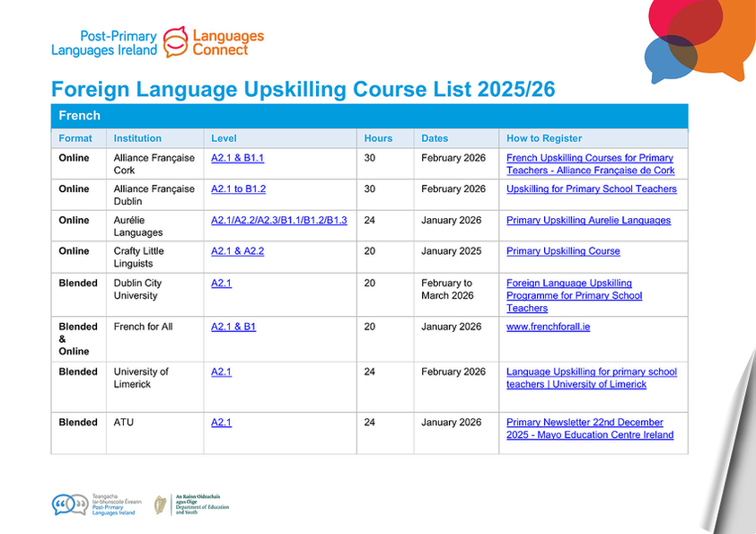Click the A2.1 & B1.1 level link
Viewport: 756px width, 534px height.
pos(237,158)
